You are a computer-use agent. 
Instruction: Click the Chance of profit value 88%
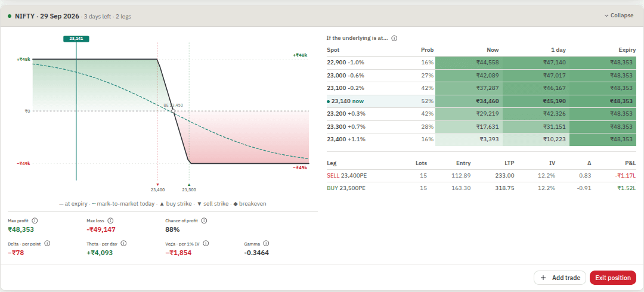[172, 229]
